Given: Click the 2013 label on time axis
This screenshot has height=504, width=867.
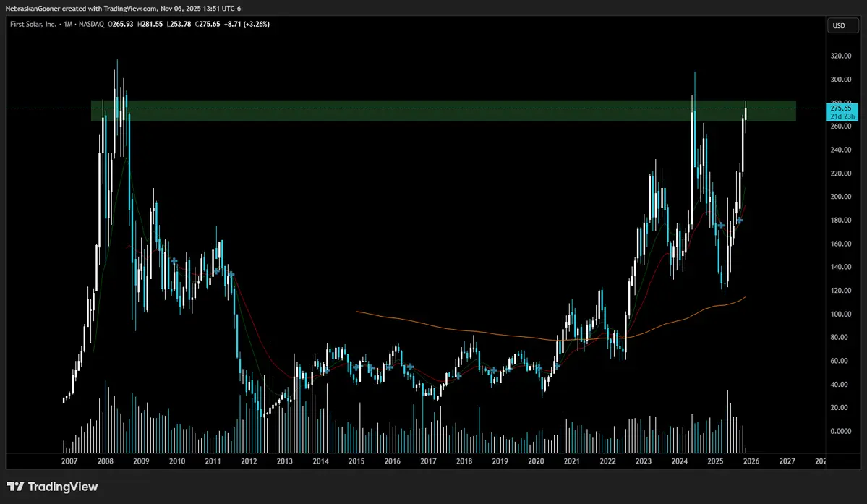Looking at the screenshot, I should pos(285,461).
